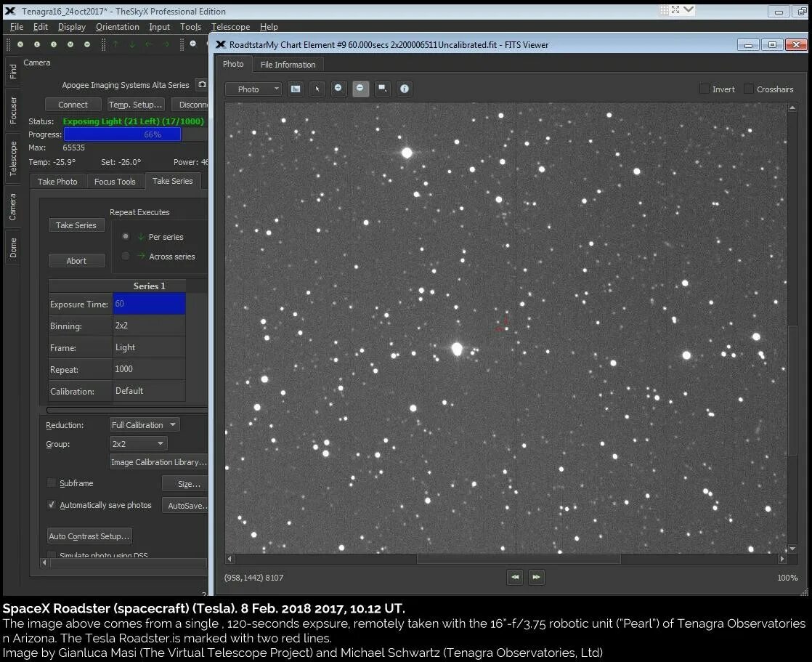Click the green right arrow move icon

[x=165, y=44]
